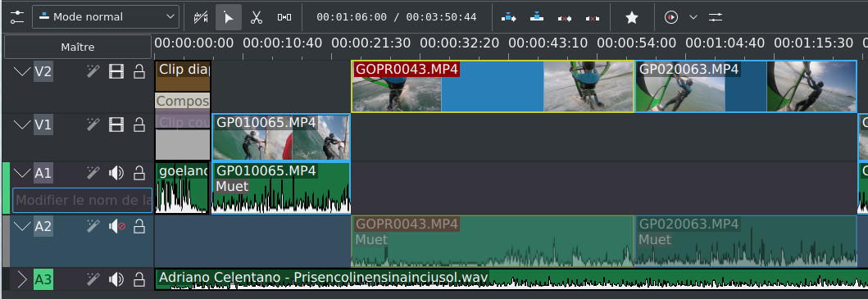Select the GOPR0043.MP4 video clip
This screenshot has width=868, height=299.
coord(493,86)
